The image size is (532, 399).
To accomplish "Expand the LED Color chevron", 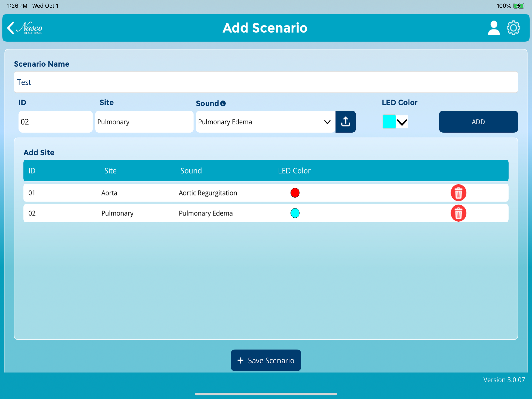I will (402, 122).
